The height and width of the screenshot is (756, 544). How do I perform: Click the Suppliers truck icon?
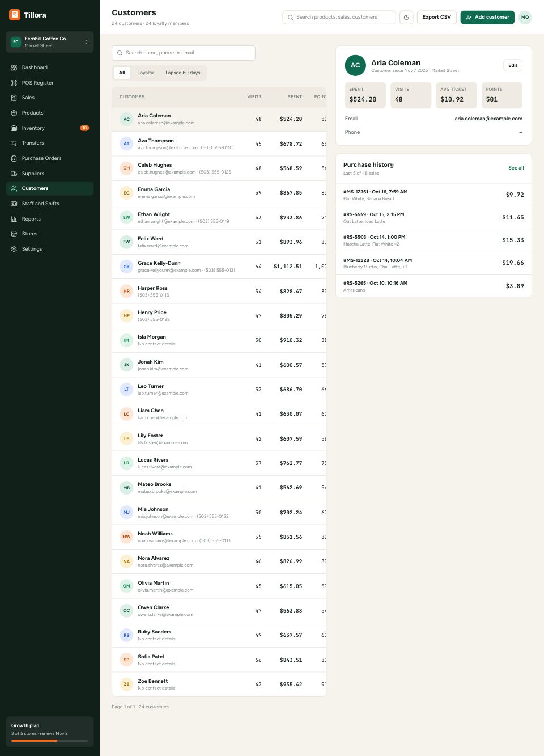[x=14, y=174]
